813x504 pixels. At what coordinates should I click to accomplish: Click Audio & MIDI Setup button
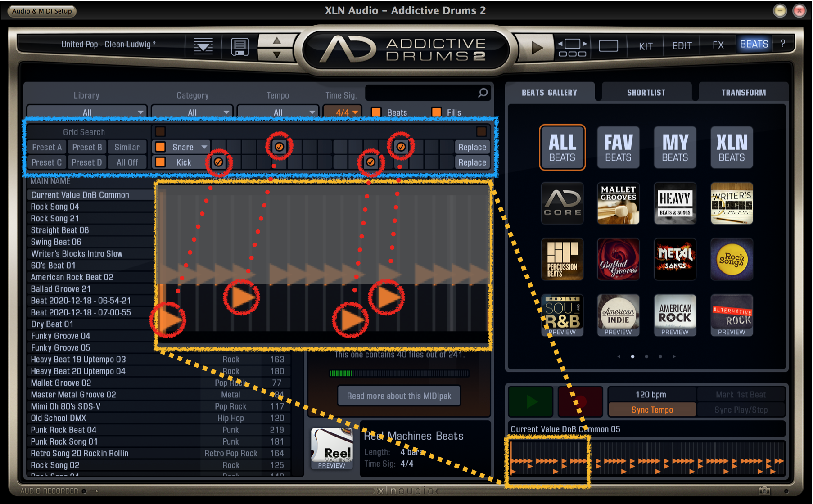point(42,11)
